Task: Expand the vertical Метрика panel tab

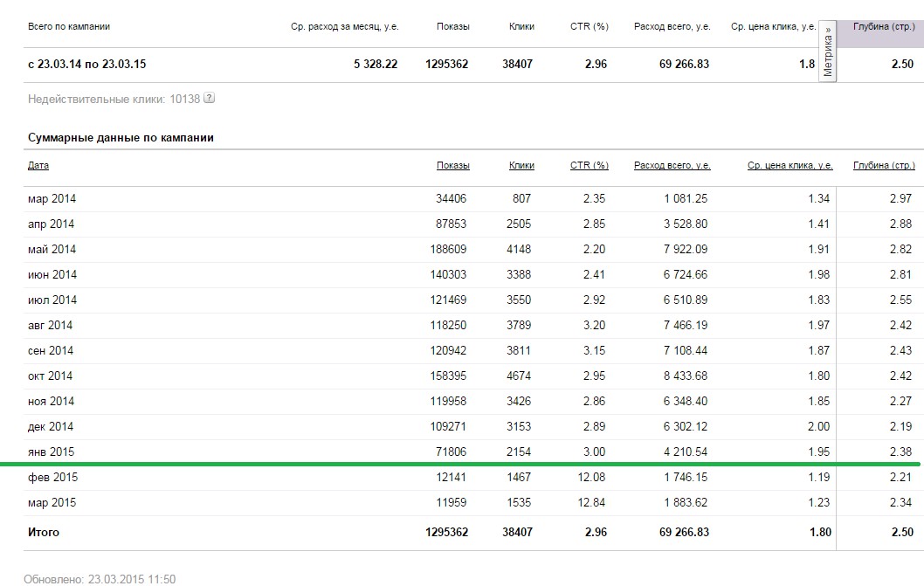Action: click(827, 52)
